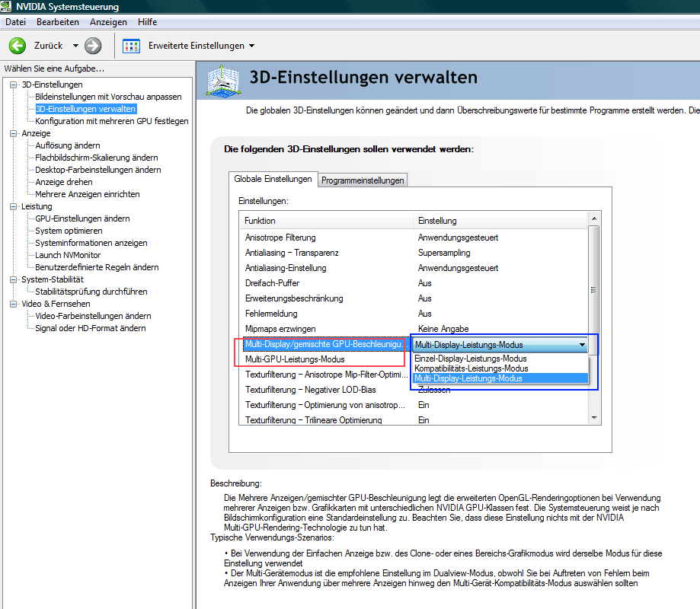Select the Antialiasing-Einstellung row
Screen dimensions: 700x609
413,268
